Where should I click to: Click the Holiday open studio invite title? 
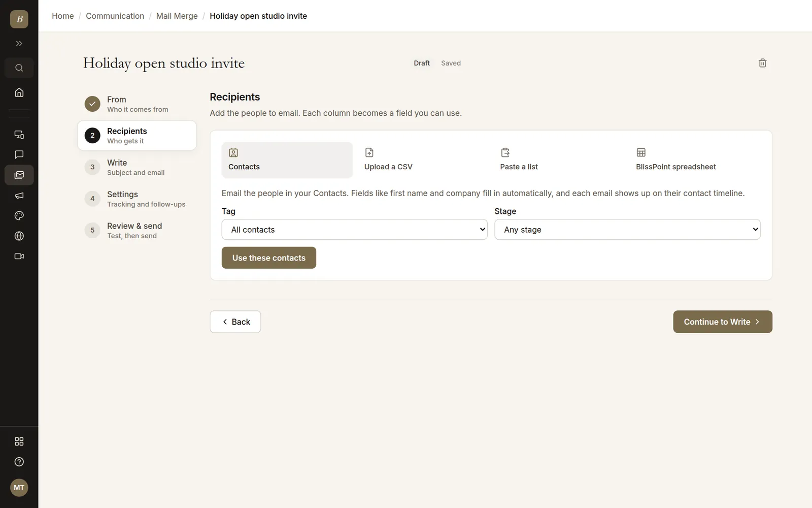(164, 63)
